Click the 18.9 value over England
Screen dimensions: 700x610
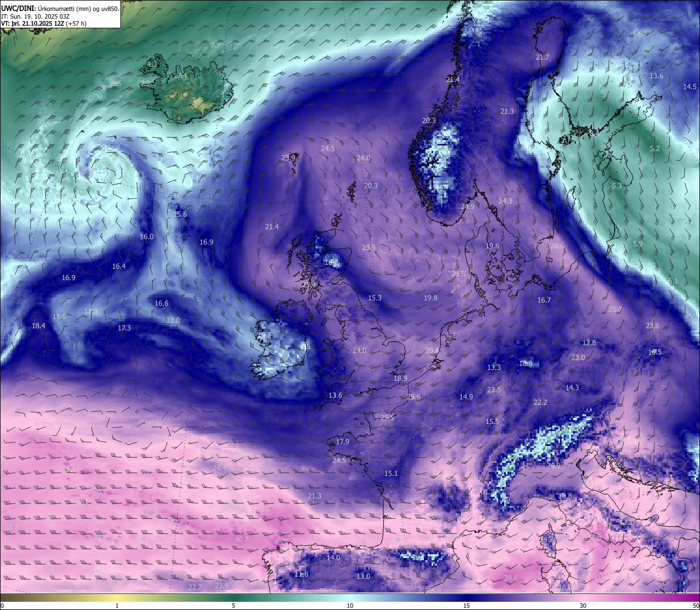click(x=400, y=378)
